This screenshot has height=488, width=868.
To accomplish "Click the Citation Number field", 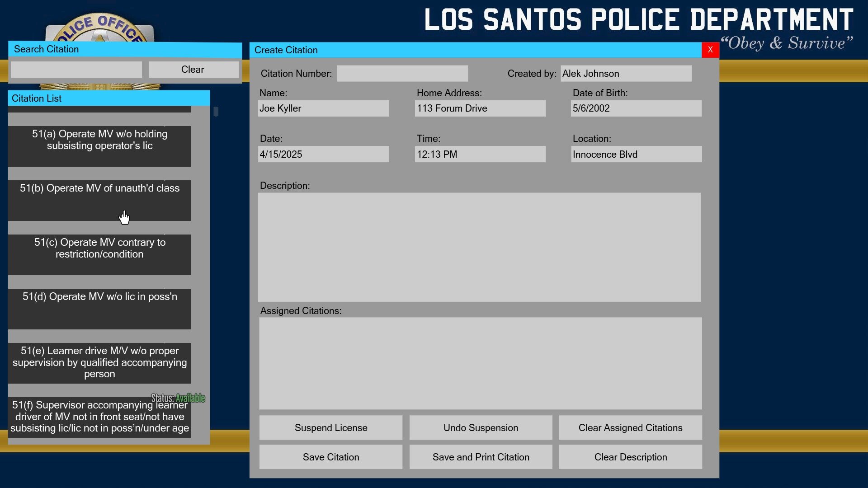I will [x=402, y=74].
